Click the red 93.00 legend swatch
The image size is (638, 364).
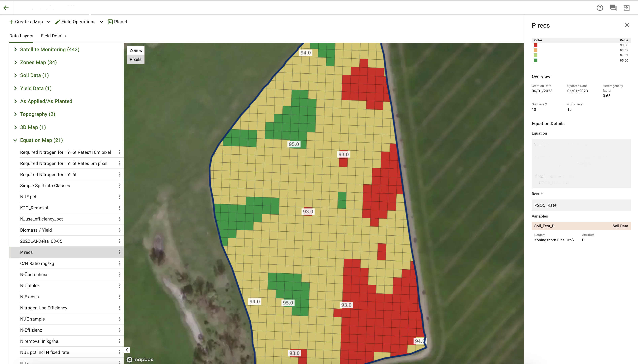[535, 45]
